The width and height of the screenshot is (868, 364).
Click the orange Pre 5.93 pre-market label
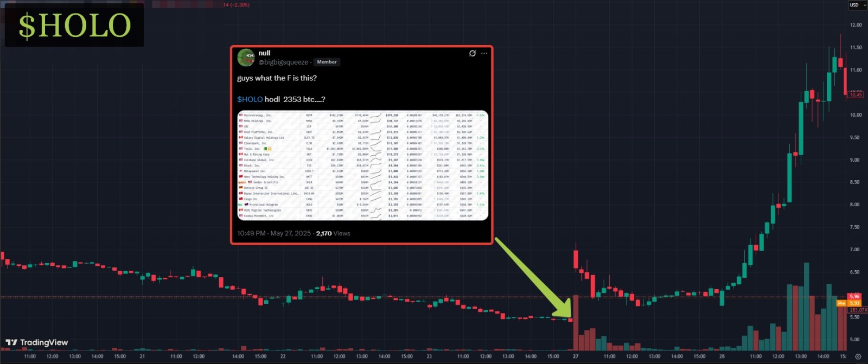pyautogui.click(x=849, y=303)
